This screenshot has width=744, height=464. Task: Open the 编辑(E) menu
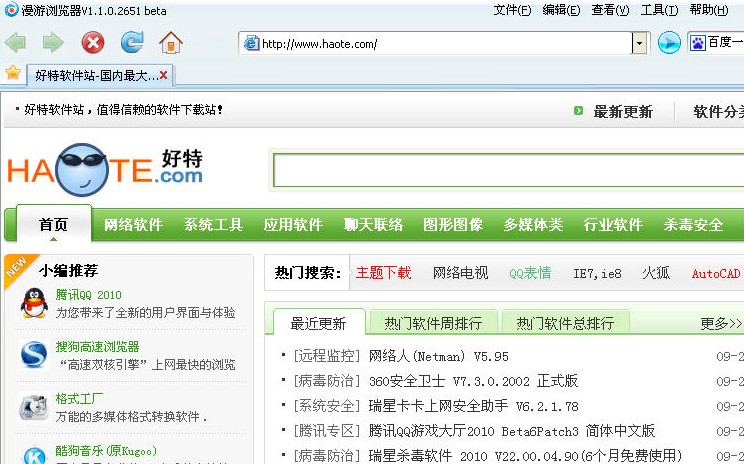pyautogui.click(x=561, y=10)
